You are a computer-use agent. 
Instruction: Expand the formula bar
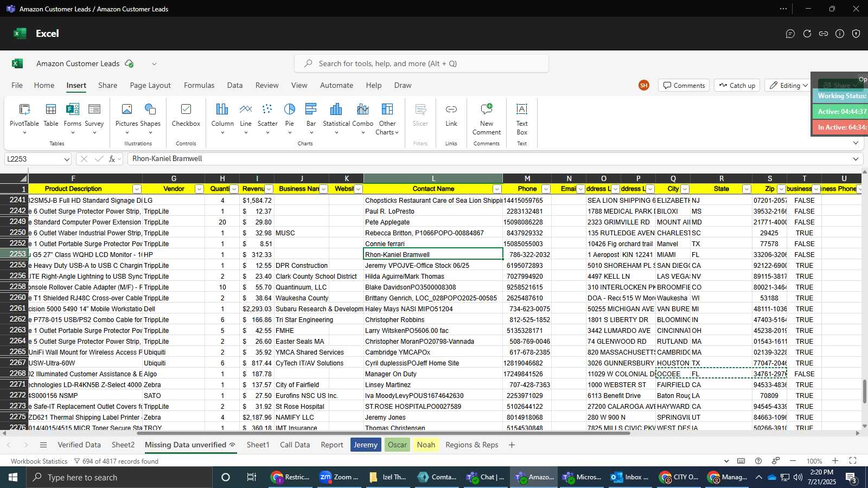(x=856, y=159)
